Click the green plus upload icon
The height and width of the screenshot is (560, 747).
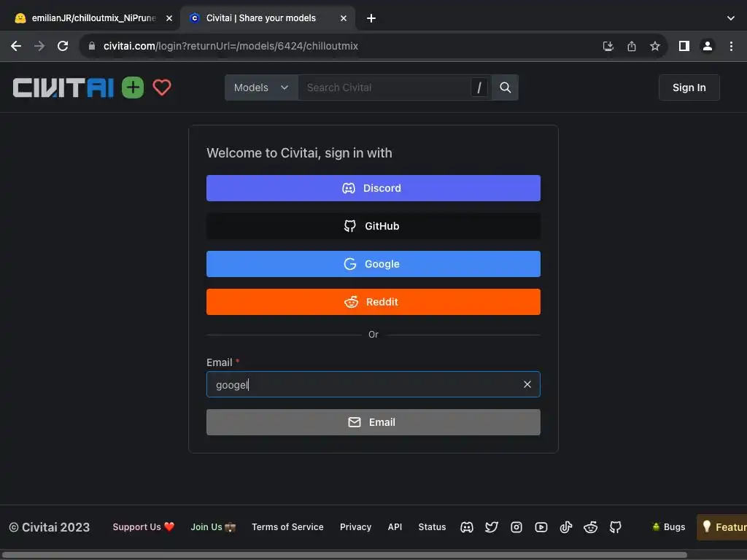133,87
